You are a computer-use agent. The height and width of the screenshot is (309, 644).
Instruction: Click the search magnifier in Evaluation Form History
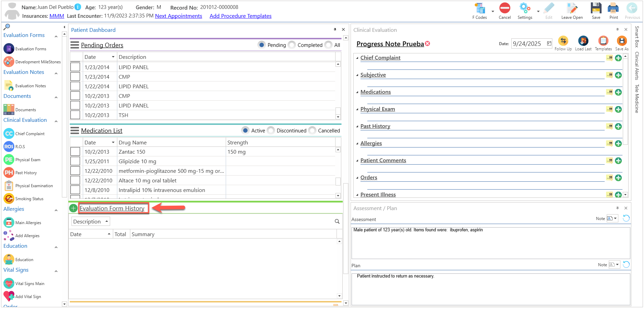(337, 222)
